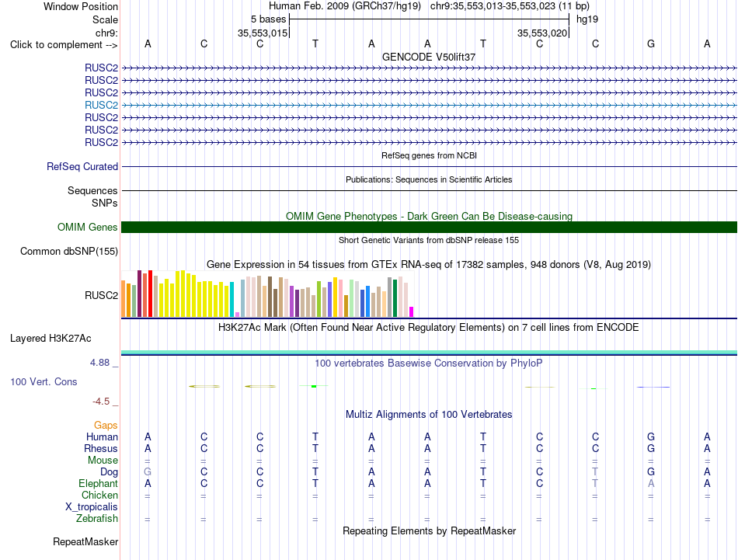Click the 4.88 conservation scale maximum
The width and height of the screenshot is (738, 560).
(99, 363)
